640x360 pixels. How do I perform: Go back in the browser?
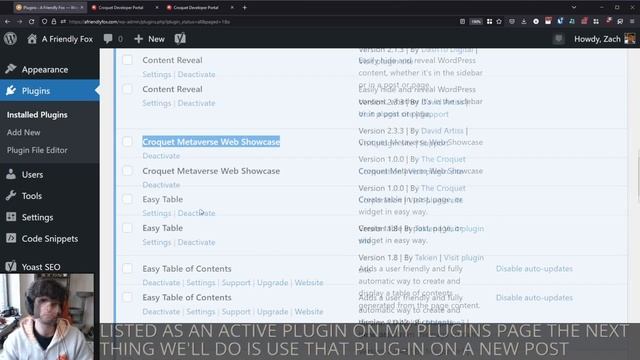pos(7,22)
